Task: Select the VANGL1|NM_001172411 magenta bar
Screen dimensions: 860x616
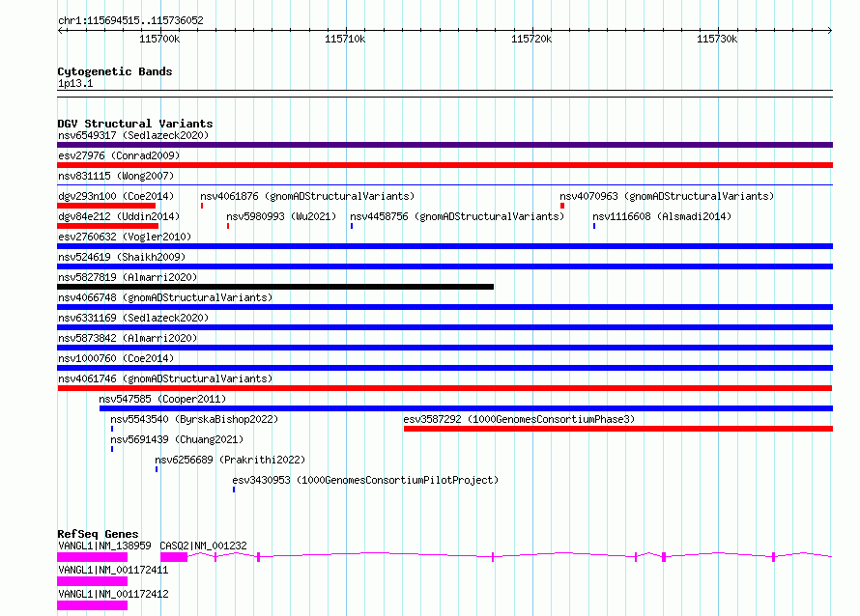Action: 92,581
